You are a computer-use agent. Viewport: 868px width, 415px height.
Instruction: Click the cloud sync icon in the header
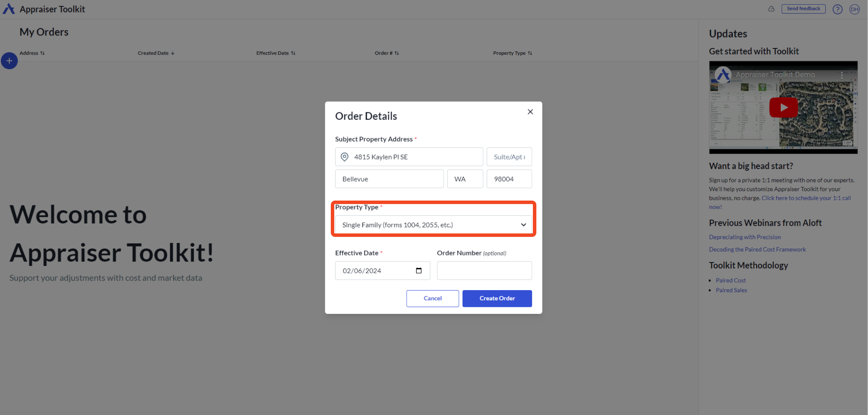(771, 9)
